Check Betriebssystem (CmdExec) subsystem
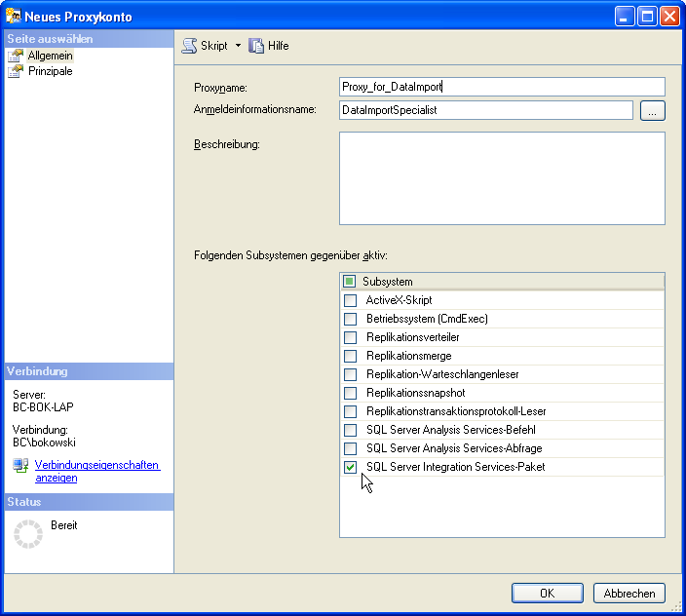686x616 pixels. click(x=350, y=319)
